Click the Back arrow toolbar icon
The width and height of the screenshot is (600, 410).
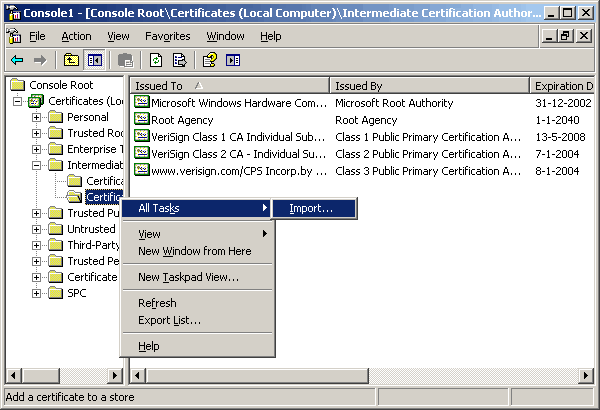18,60
